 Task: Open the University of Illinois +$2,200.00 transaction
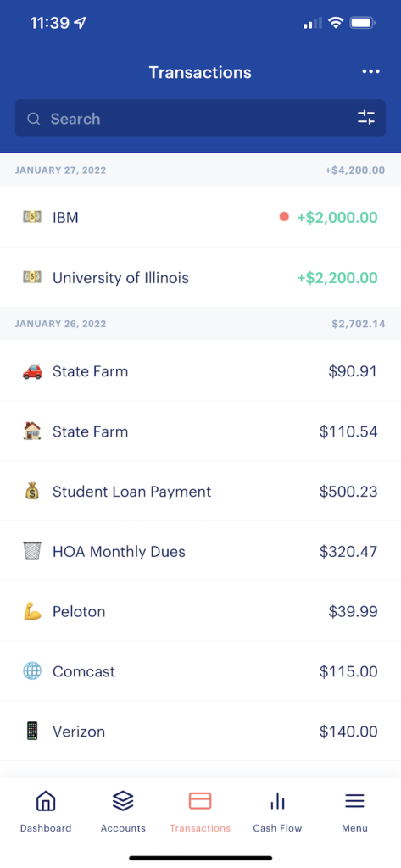click(200, 277)
